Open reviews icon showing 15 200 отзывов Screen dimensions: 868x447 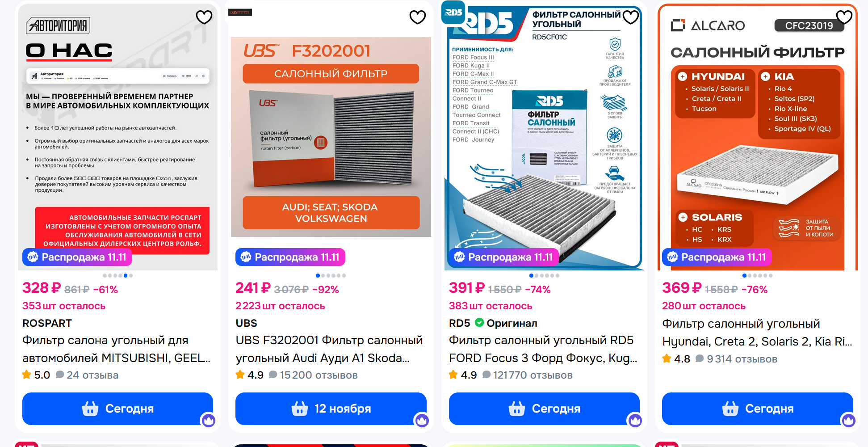pyautogui.click(x=273, y=375)
